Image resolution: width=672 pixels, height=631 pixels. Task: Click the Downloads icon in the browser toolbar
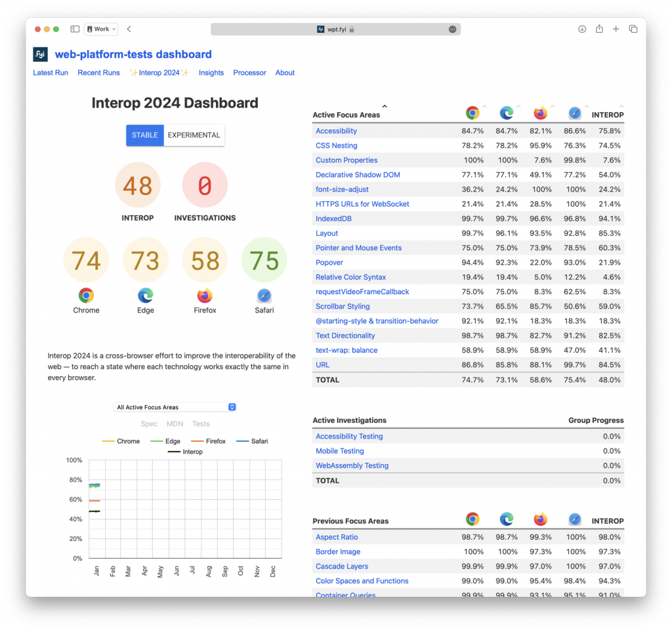[x=581, y=29]
